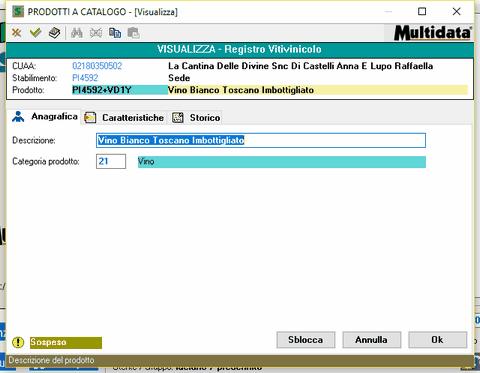Click the binoculars search icon
Viewport: 480px width, 373px height.
coord(77,33)
